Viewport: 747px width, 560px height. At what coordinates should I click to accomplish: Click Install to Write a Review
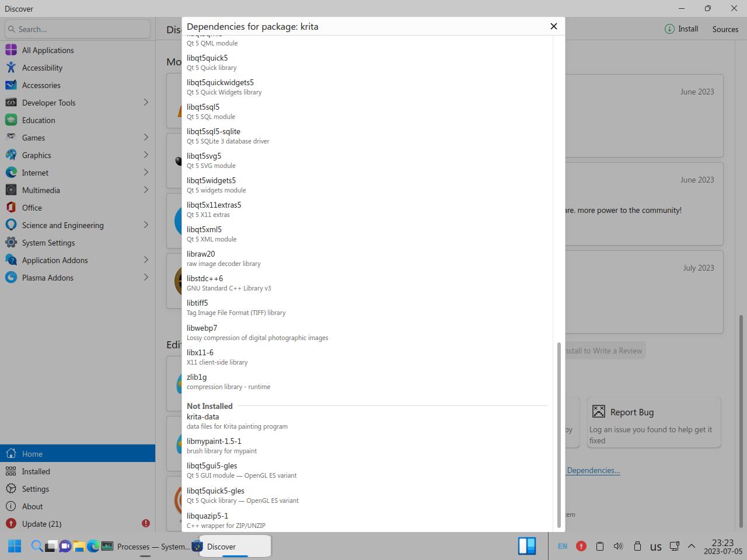tap(603, 351)
